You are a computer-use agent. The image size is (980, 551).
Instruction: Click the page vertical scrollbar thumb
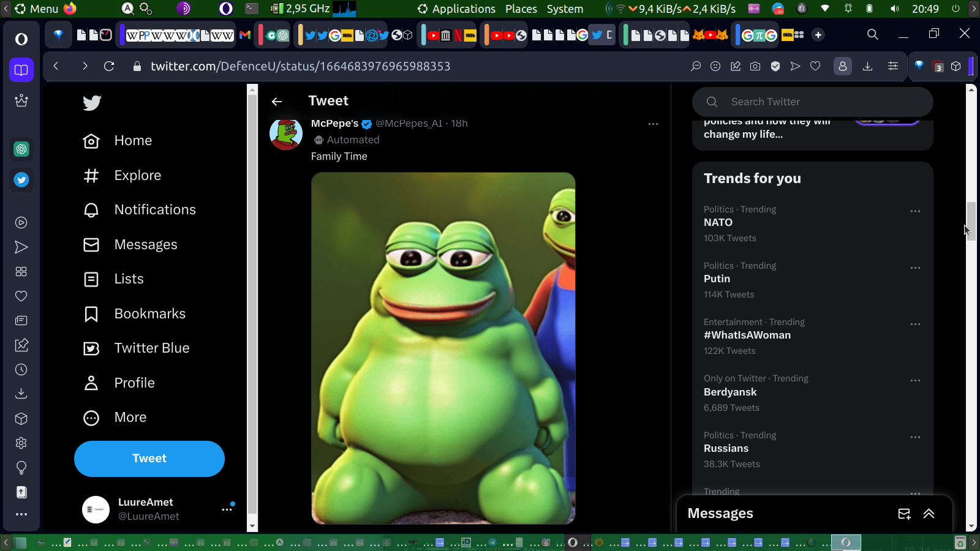[971, 221]
